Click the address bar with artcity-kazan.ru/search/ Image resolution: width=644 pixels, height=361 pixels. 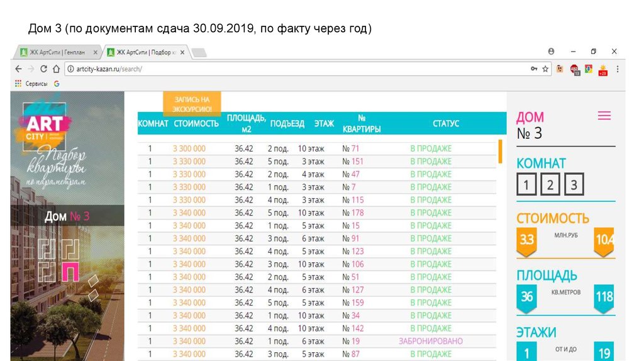pos(296,69)
